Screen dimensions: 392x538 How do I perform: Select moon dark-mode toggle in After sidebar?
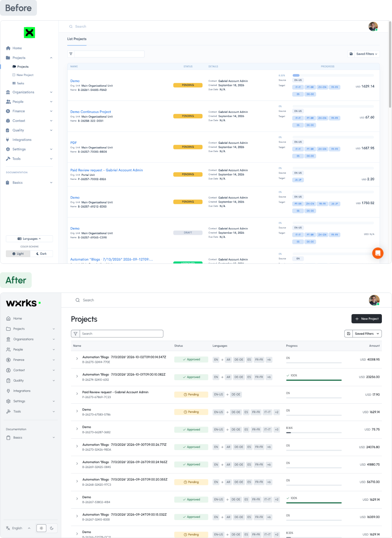[x=52, y=528]
